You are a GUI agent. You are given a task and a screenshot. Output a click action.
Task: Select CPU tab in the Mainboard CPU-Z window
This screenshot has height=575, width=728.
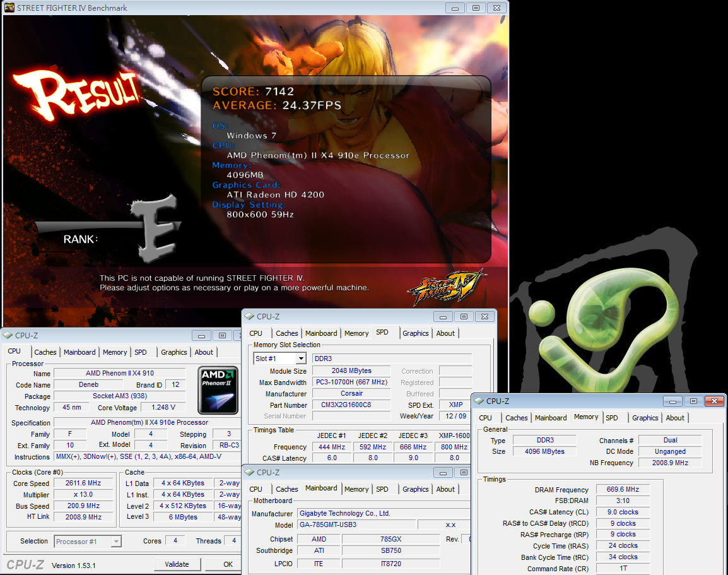point(256,489)
